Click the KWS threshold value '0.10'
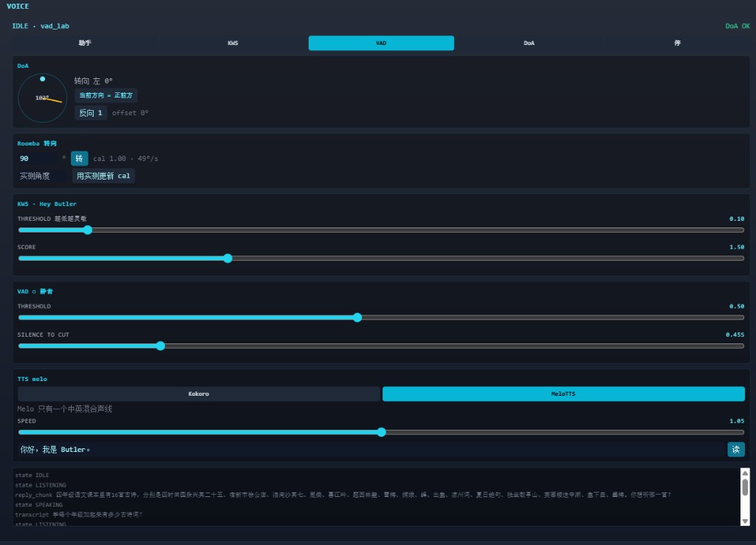Image resolution: width=756 pixels, height=545 pixels. tap(736, 219)
